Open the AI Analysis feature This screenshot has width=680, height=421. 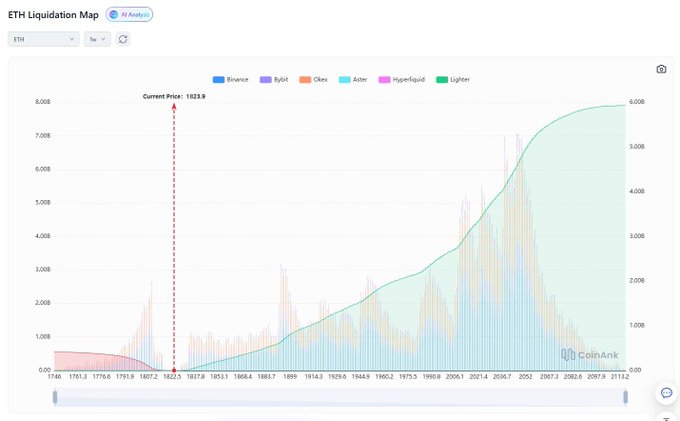(x=129, y=14)
